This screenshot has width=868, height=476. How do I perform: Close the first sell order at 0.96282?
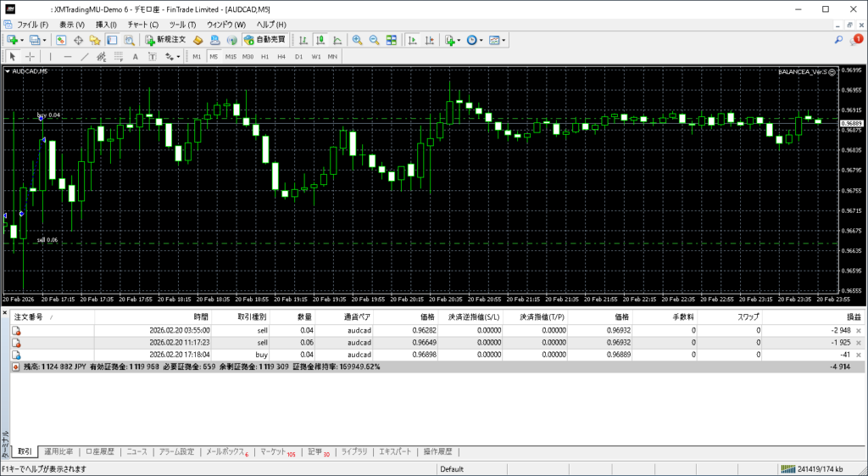[x=858, y=330]
